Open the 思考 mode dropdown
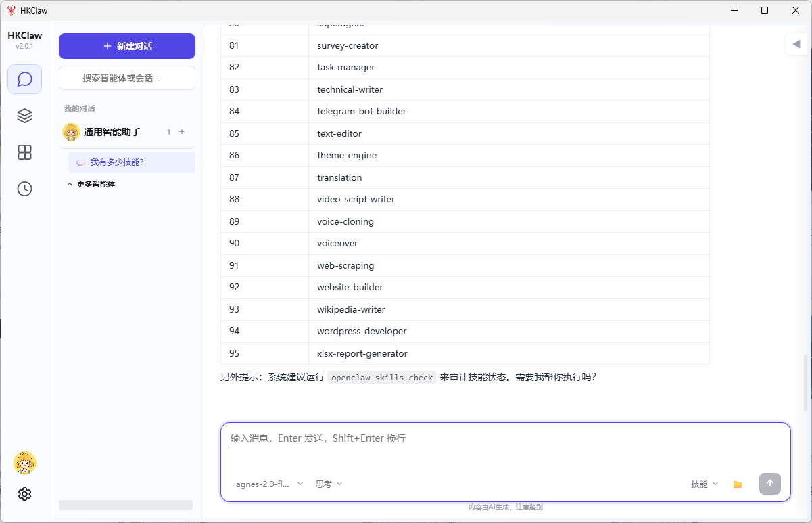This screenshot has width=812, height=523. click(329, 484)
